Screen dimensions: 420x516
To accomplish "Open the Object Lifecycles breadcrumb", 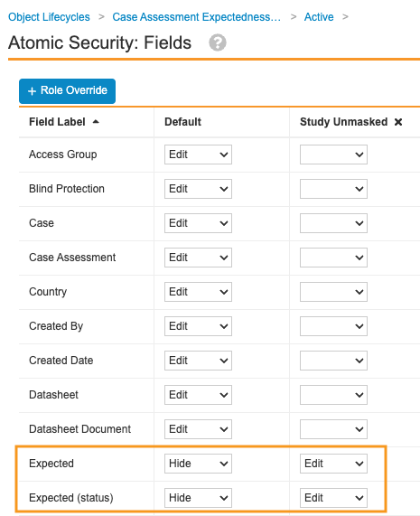I will [49, 17].
